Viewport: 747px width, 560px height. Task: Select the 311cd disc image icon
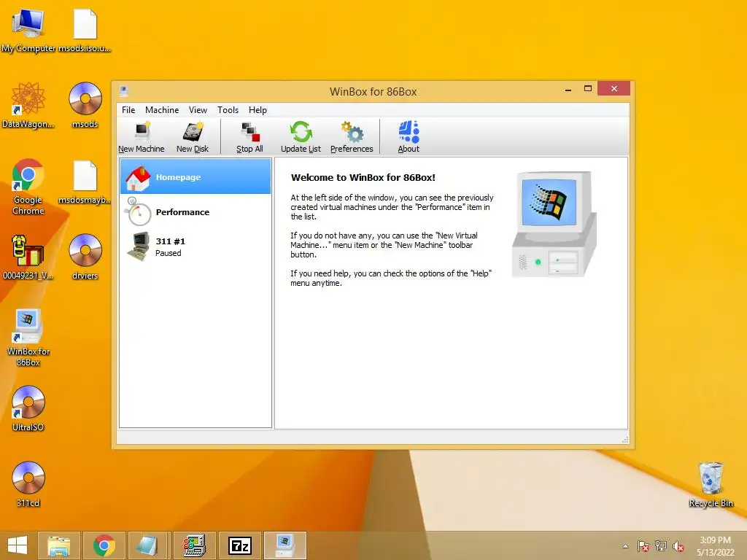tap(28, 484)
